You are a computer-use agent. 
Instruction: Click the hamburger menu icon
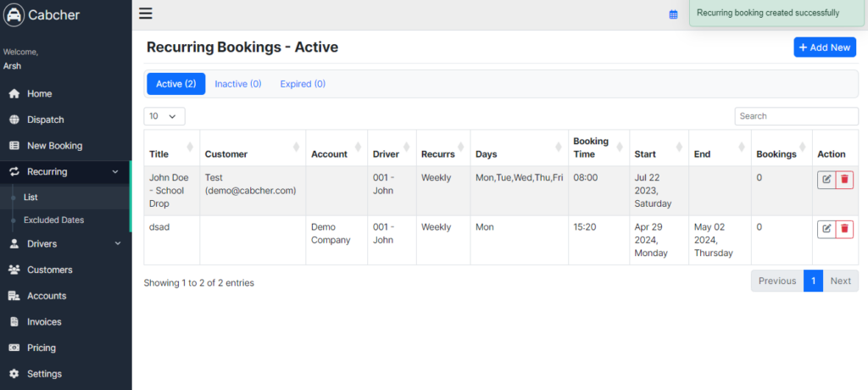pyautogui.click(x=146, y=14)
